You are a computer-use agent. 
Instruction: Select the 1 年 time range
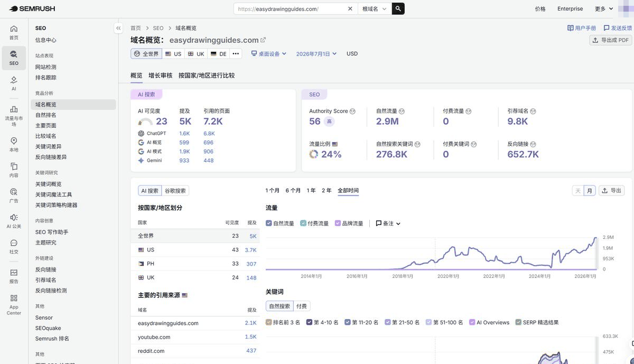311,191
